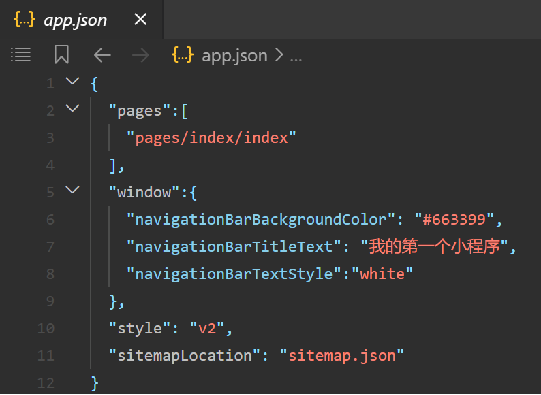Viewport: 541px width, 395px height.
Task: Click the pages/index/index string
Action: point(211,138)
